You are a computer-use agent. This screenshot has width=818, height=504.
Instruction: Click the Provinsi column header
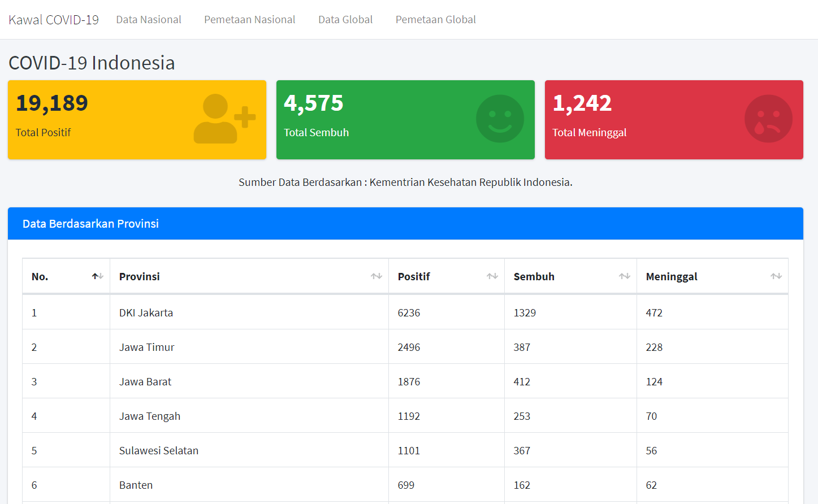[249, 276]
